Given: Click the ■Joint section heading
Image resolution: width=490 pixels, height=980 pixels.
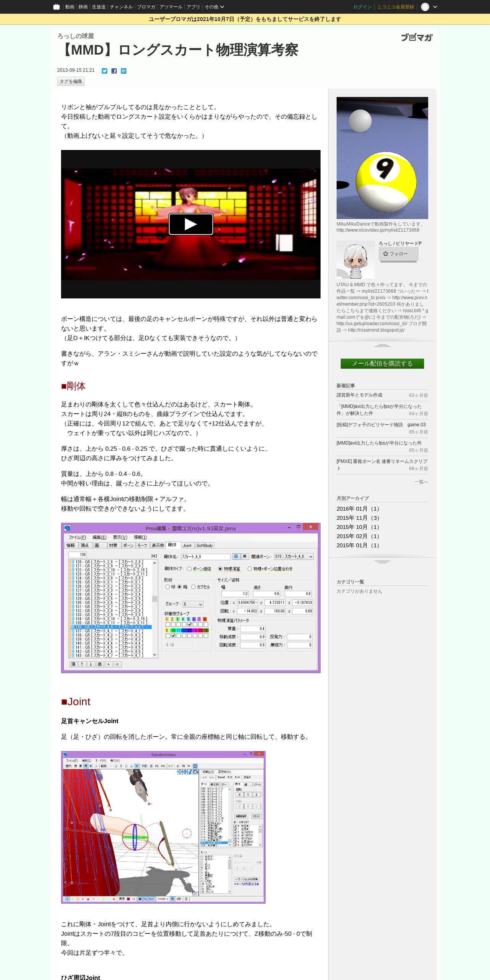Looking at the screenshot, I should point(76,702).
